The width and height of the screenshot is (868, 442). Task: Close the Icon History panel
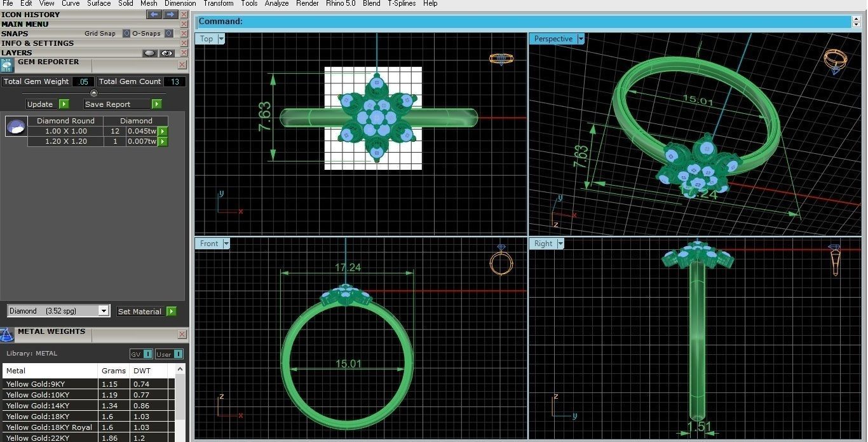(184, 14)
